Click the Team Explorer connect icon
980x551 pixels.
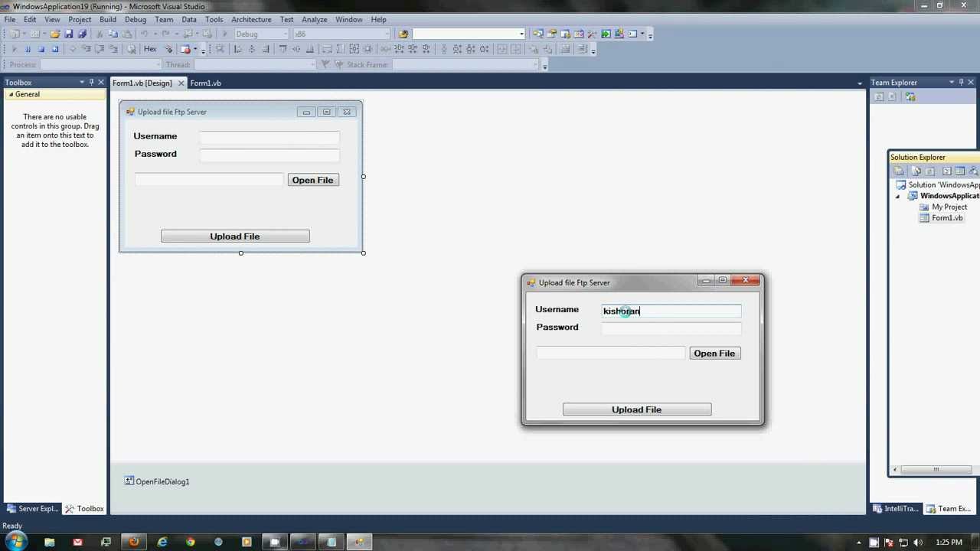point(910,96)
